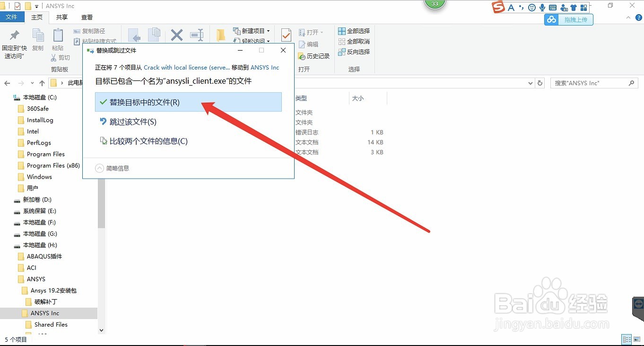Expand 简略信息 details in dialog
The width and height of the screenshot is (644, 346).
tap(112, 168)
